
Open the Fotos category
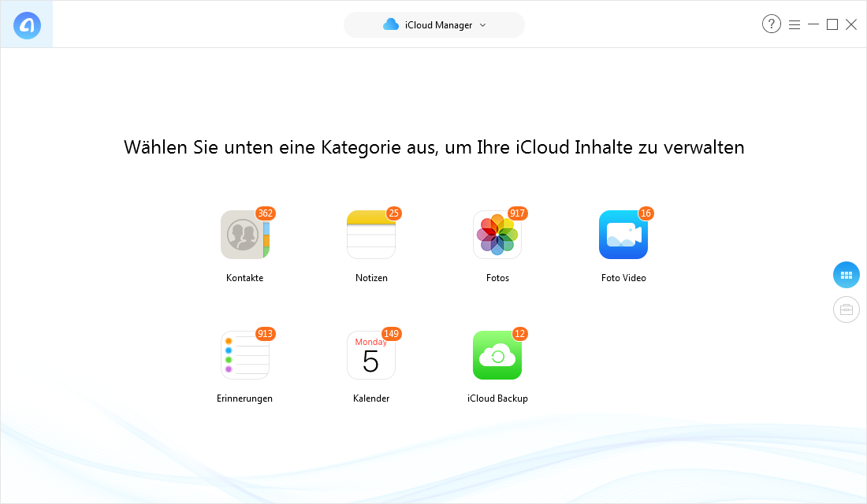pyautogui.click(x=497, y=234)
